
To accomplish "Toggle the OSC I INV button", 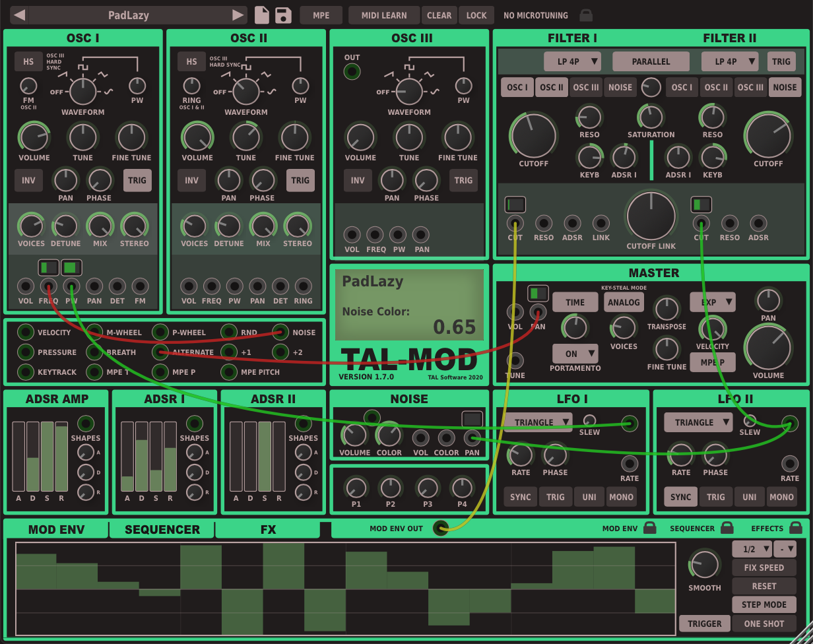I will [x=28, y=180].
